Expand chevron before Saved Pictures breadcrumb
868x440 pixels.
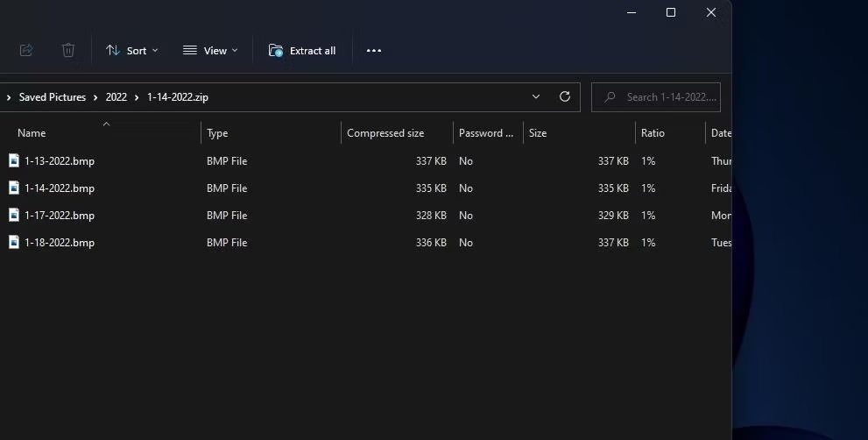[9, 97]
